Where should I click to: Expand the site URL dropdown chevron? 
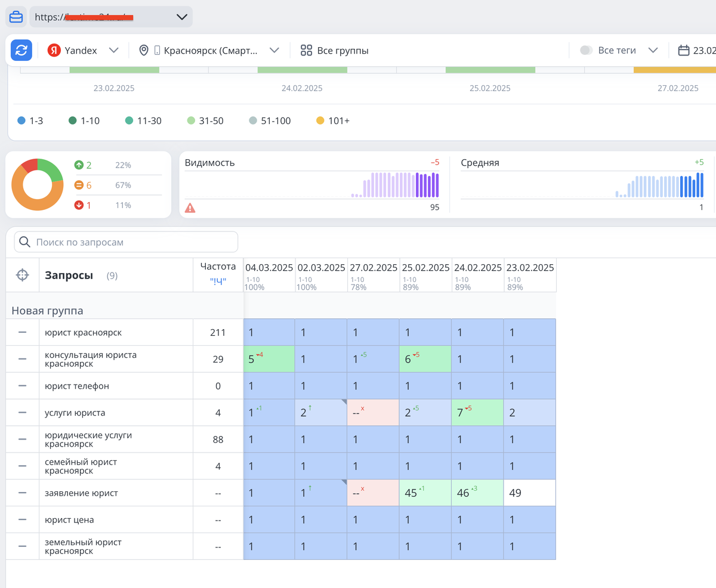tap(182, 17)
